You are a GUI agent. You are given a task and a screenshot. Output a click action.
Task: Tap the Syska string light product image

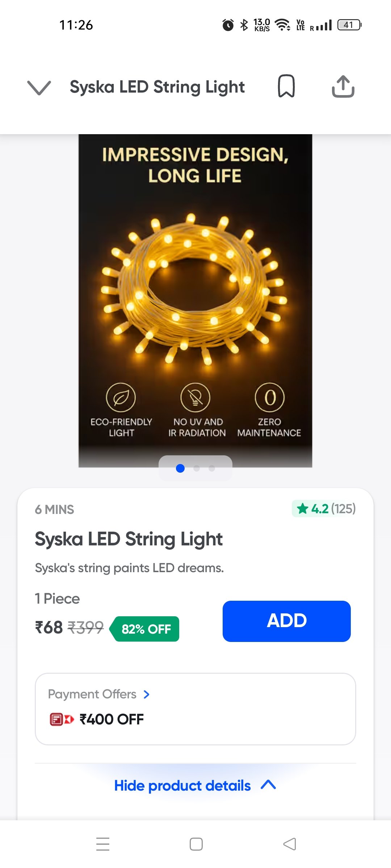[195, 289]
